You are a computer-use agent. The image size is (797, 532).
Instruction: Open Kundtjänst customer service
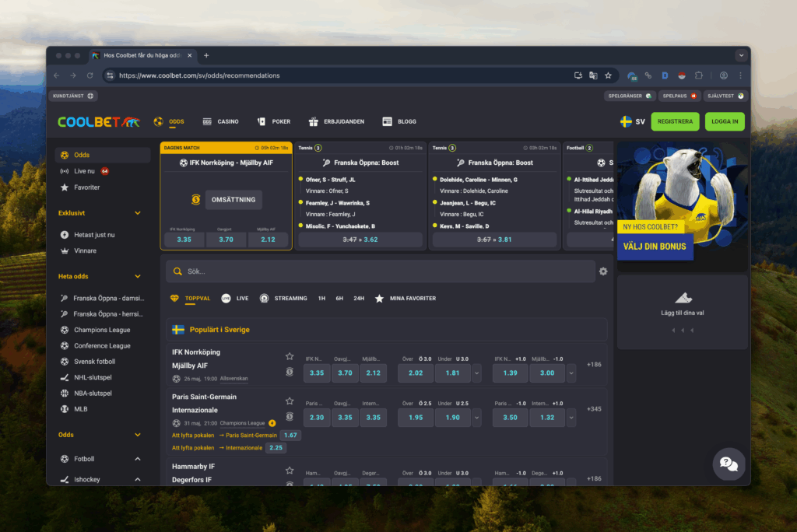[73, 96]
